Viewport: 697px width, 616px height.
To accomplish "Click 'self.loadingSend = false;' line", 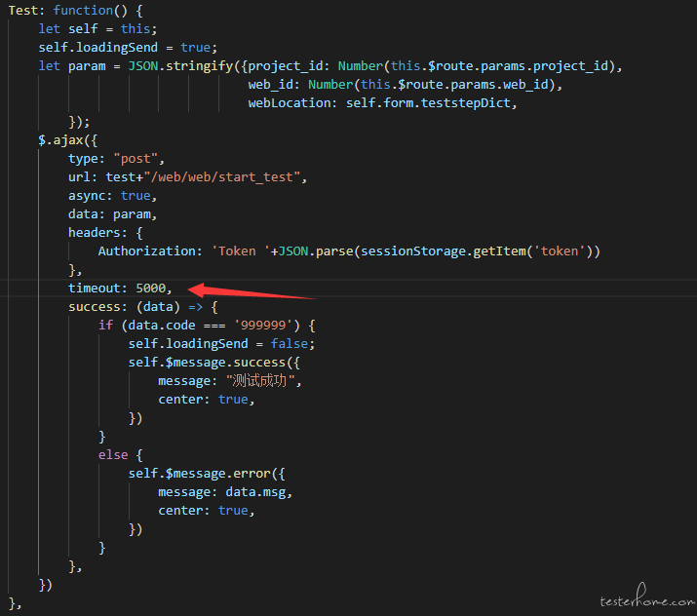I will [221, 343].
